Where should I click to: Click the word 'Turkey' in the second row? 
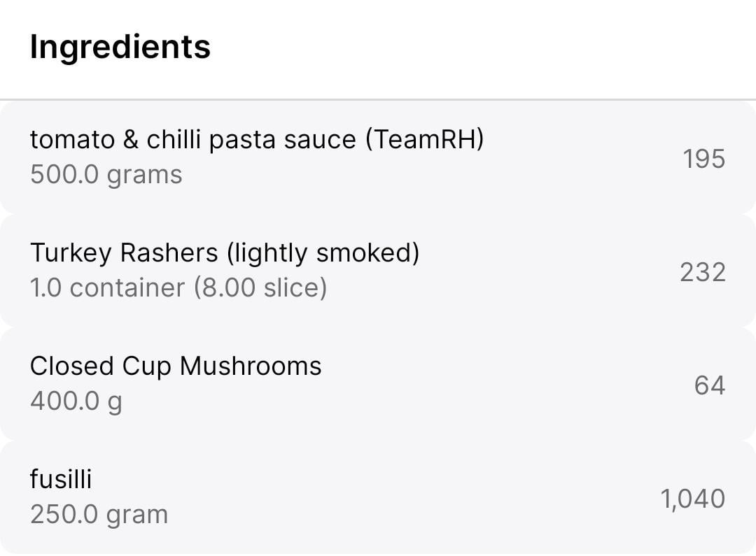(71, 253)
